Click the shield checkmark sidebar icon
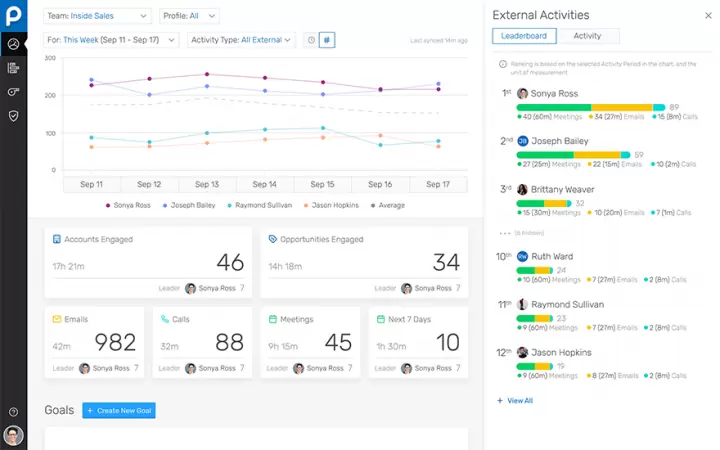Image resolution: width=720 pixels, height=450 pixels. tap(13, 116)
